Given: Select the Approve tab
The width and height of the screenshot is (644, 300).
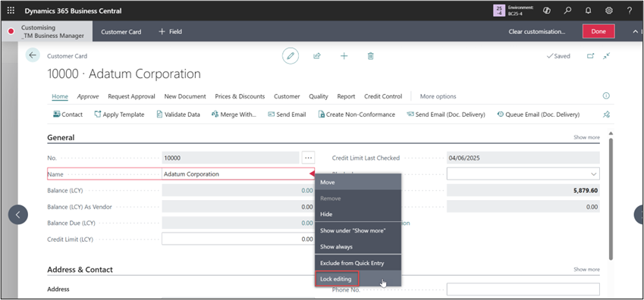Looking at the screenshot, I should tap(88, 96).
